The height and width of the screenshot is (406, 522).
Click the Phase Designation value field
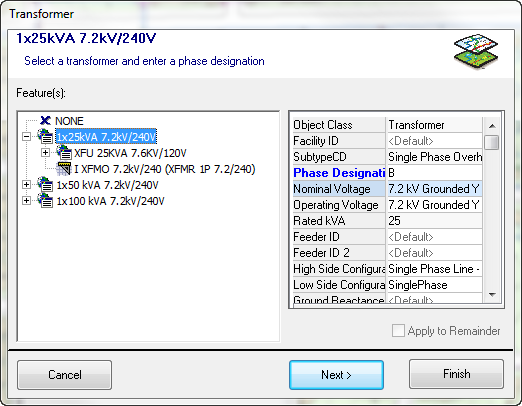tap(434, 173)
